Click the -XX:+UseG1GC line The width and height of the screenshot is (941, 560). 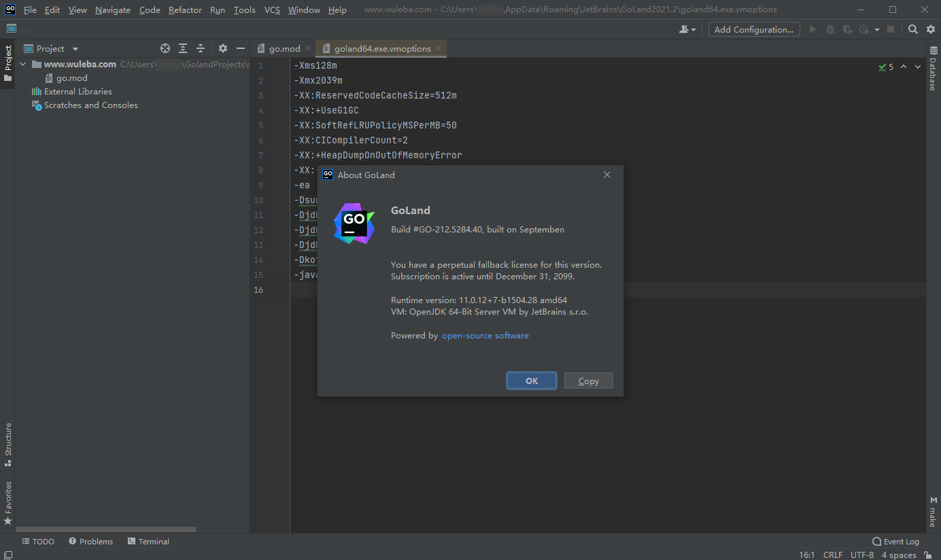pyautogui.click(x=326, y=111)
